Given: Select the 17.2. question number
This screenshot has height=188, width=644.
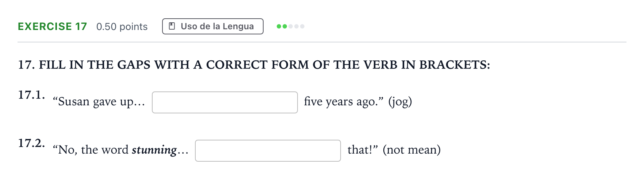Looking at the screenshot, I should [x=32, y=143].
